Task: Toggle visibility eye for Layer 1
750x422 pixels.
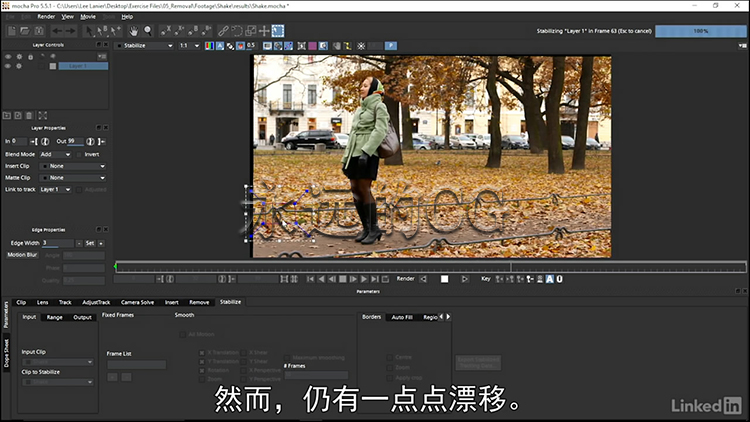Action: click(x=8, y=66)
